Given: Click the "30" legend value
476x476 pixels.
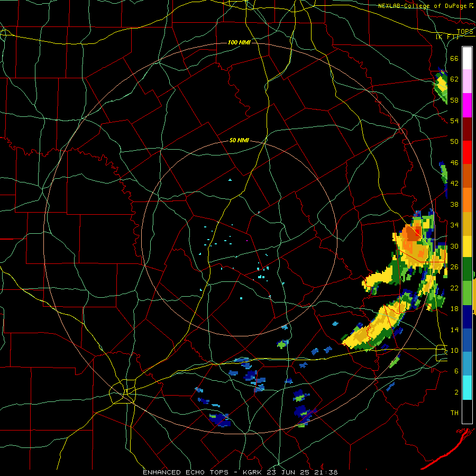Looking at the screenshot, I should coord(454,246).
